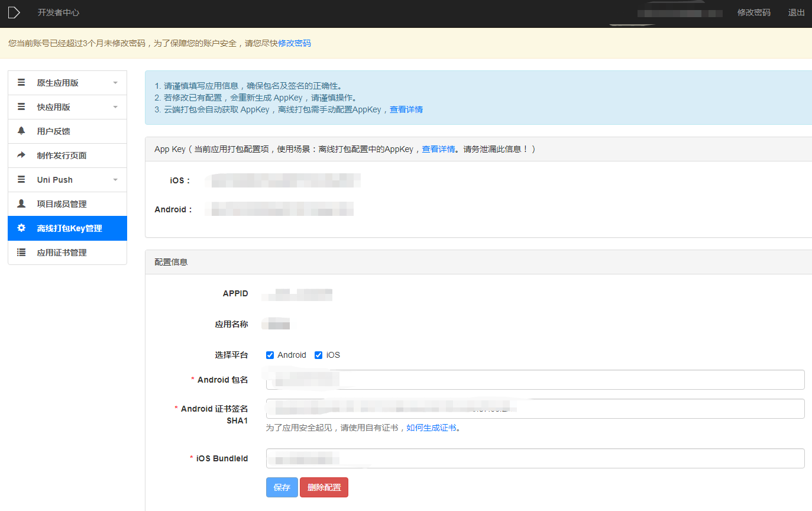Click the bell icon beside 用户反馈
The width and height of the screenshot is (812, 511).
(x=21, y=131)
